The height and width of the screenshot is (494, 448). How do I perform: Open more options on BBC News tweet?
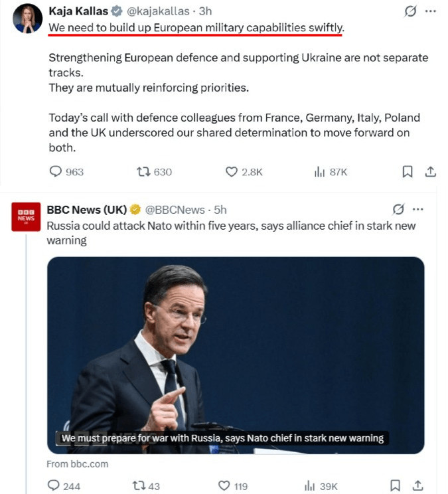tap(418, 209)
